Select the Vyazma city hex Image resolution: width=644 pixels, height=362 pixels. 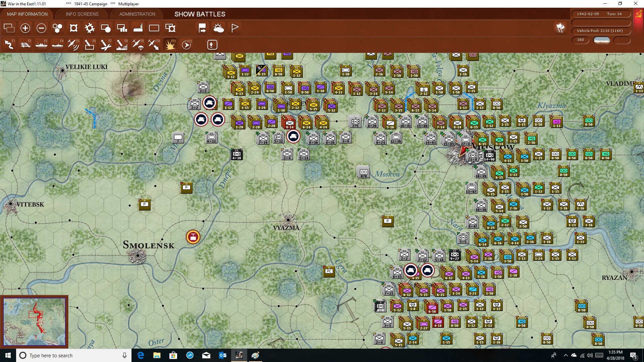coord(288,220)
